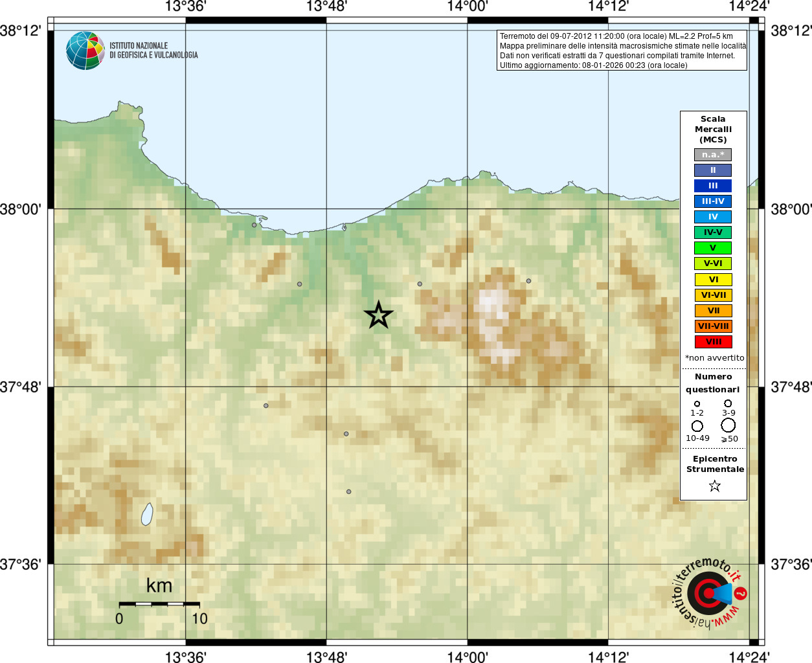Select the VI-VII legend swatch
The image size is (812, 663).
pos(713,295)
